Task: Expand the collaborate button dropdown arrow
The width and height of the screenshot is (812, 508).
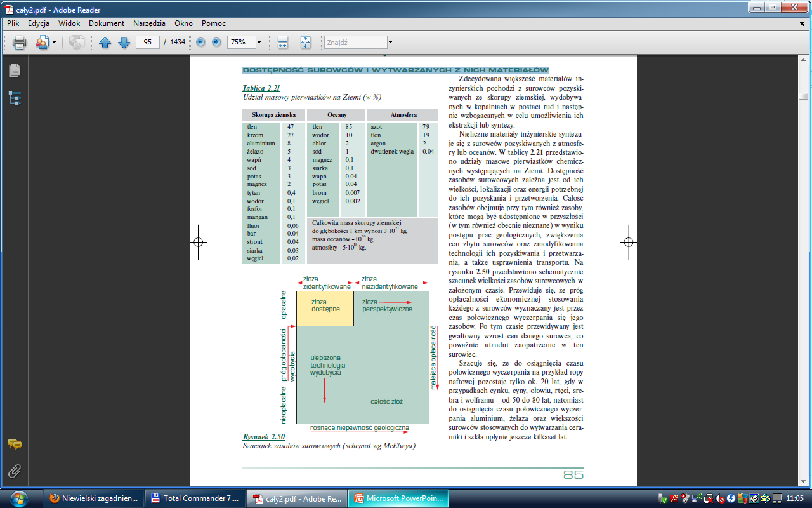Action: click(55, 43)
